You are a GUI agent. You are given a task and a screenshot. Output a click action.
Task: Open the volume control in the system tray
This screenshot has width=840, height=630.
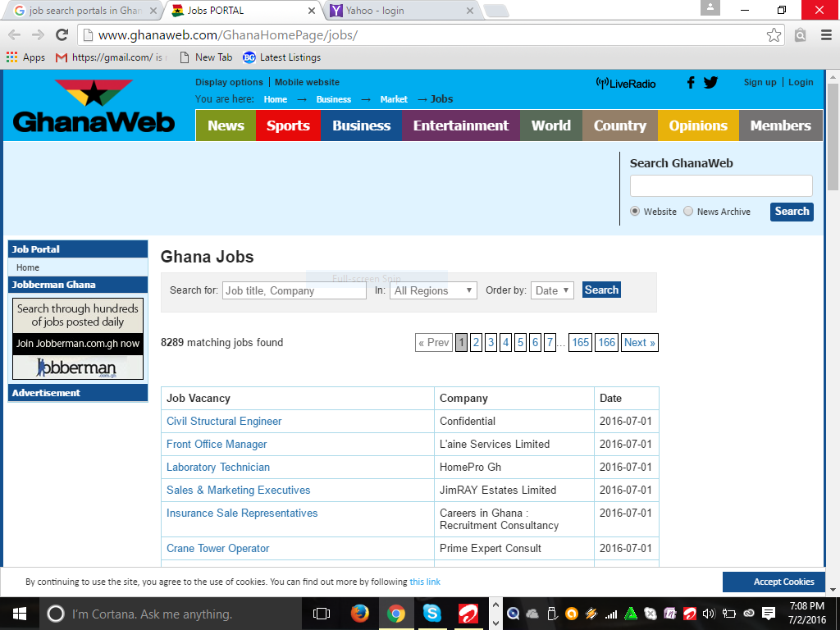click(x=708, y=613)
